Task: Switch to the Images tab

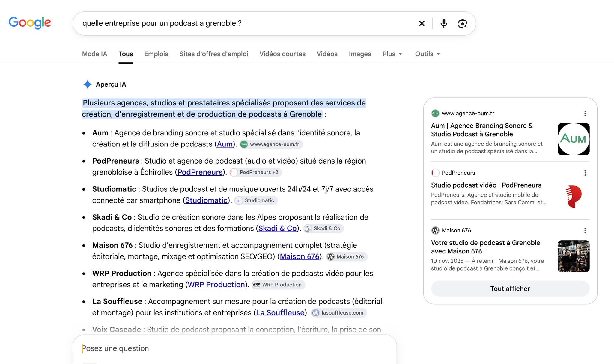Action: click(360, 54)
